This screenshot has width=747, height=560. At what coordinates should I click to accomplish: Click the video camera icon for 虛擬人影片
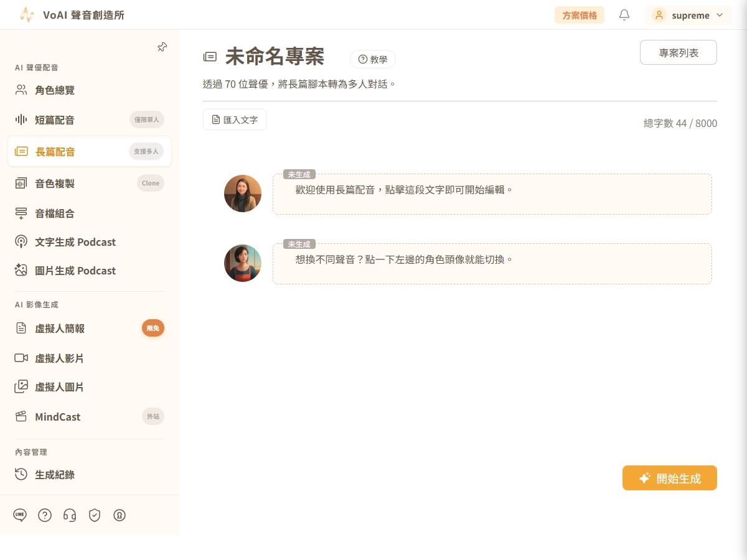click(21, 358)
